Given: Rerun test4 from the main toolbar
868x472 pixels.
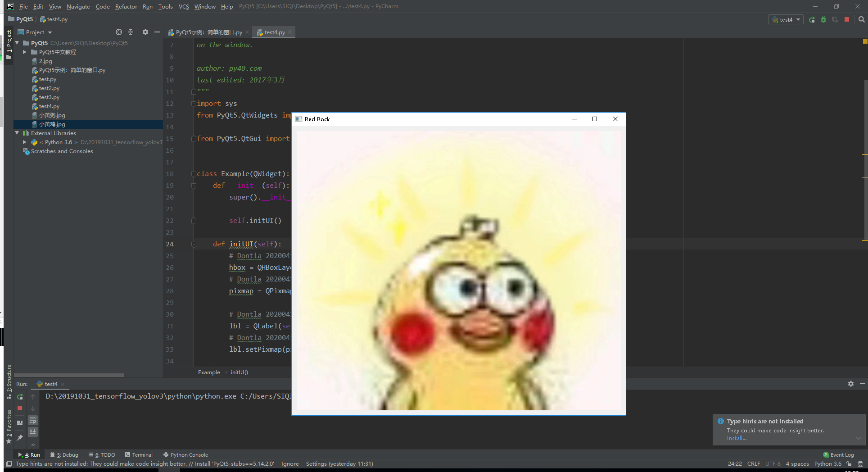Looking at the screenshot, I should pos(812,19).
